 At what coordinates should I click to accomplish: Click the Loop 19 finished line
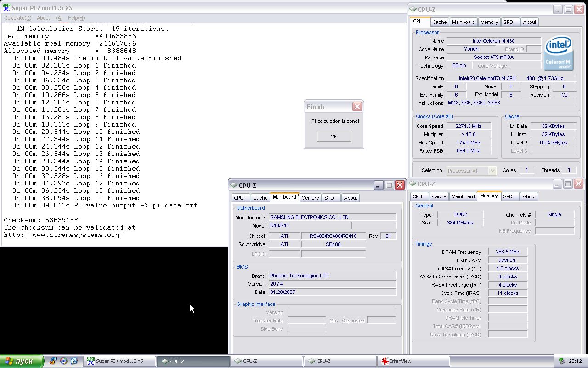click(76, 198)
